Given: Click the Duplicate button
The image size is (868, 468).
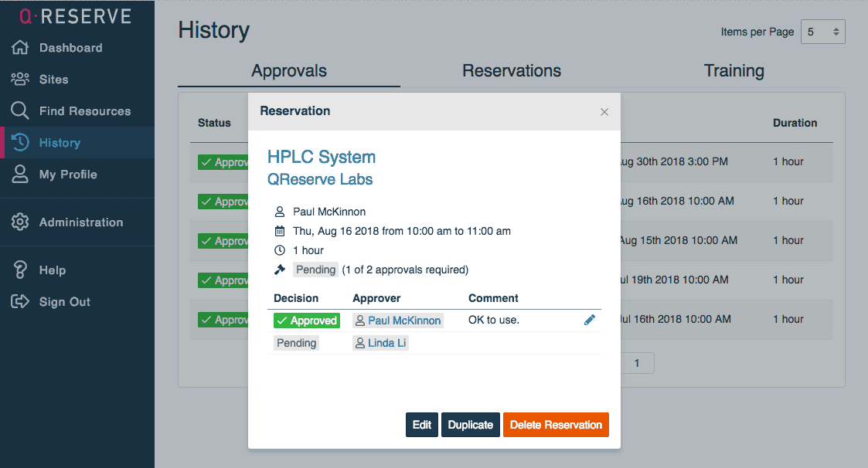Looking at the screenshot, I should 470,425.
